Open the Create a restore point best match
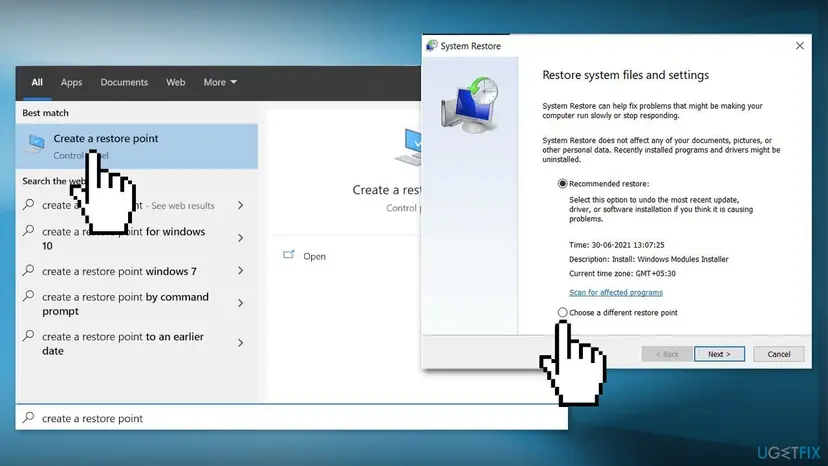Screen dimensions: 828x466 point(137,146)
